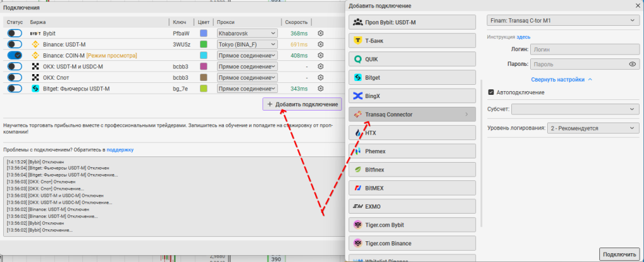Open the Finam: Transaq C-tor M1 dropdown

pos(563,20)
